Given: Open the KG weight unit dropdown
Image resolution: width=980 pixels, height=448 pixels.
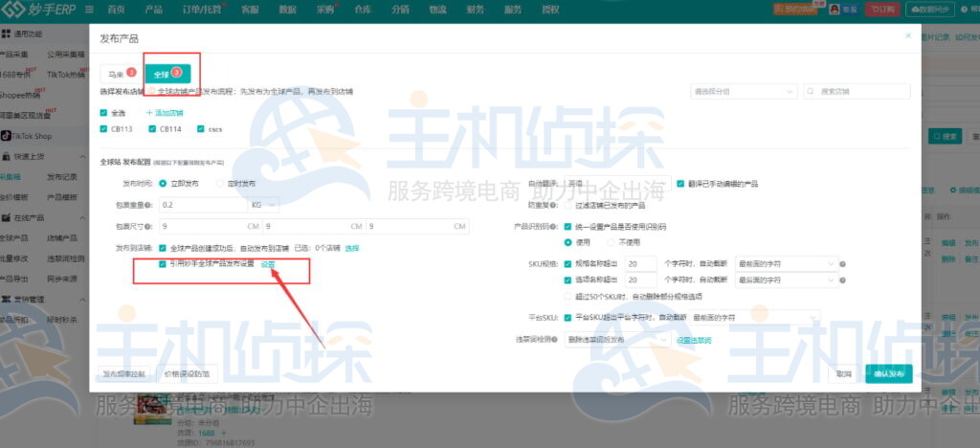Looking at the screenshot, I should click(264, 205).
